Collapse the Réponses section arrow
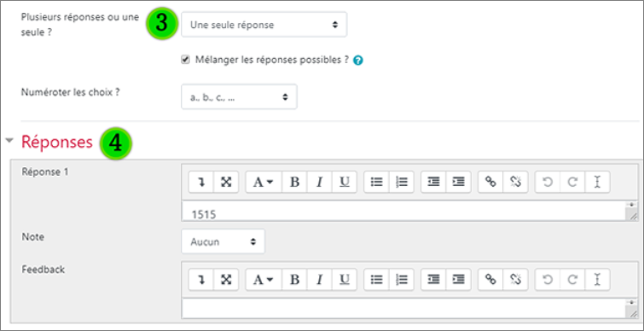This screenshot has height=331, width=644. (9, 140)
